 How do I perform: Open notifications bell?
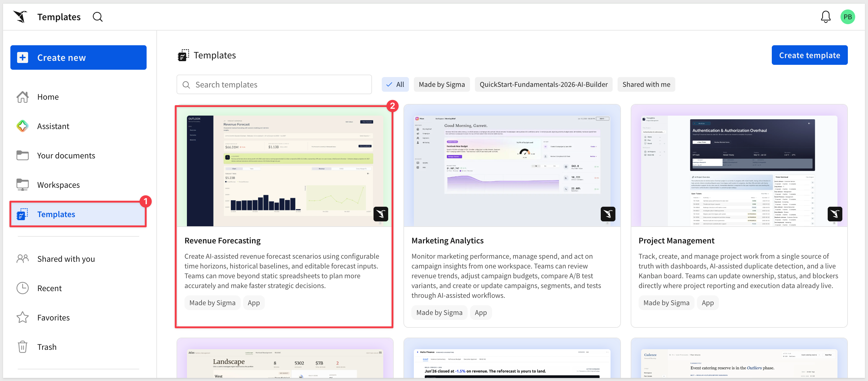pos(826,17)
